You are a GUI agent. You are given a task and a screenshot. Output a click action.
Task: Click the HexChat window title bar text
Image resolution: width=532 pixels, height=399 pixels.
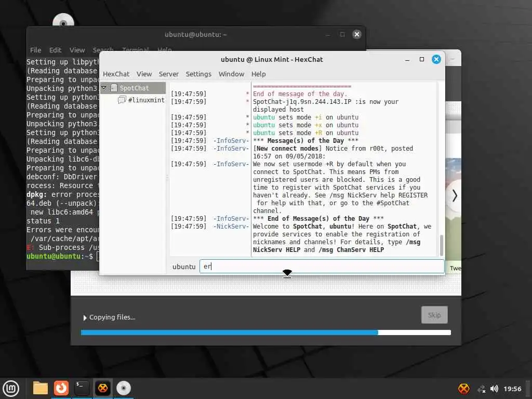[272, 59]
